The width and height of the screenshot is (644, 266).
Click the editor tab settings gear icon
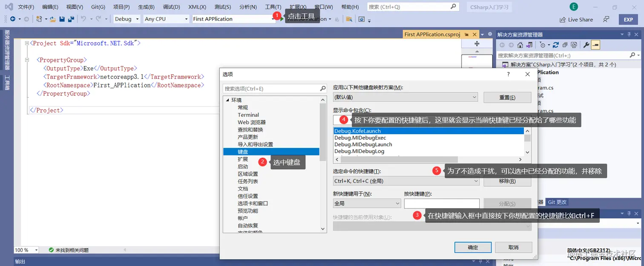point(490,35)
